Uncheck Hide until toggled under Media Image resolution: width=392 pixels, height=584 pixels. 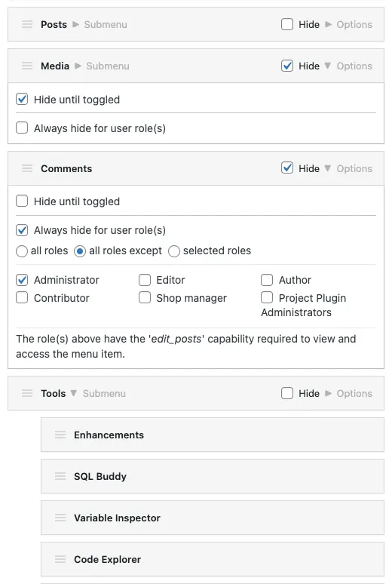[x=22, y=100]
